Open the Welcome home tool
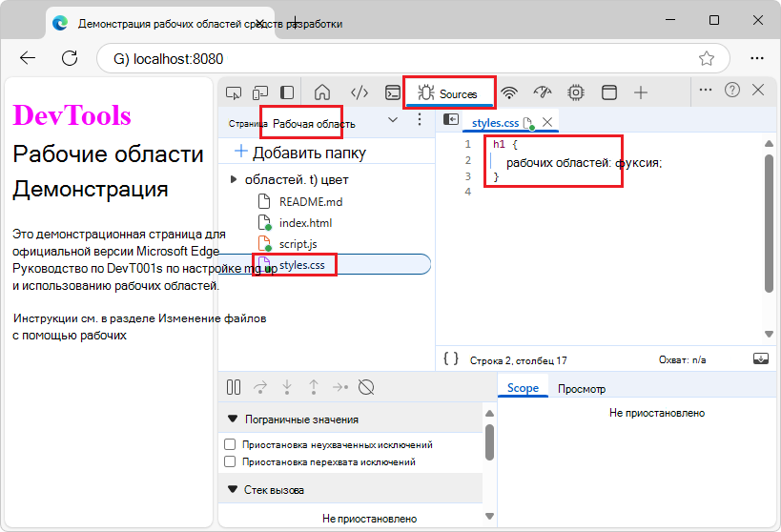Image resolution: width=781 pixels, height=532 pixels. (322, 92)
